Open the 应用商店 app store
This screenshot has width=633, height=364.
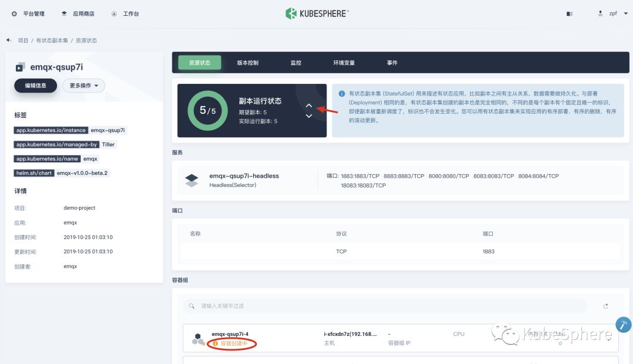(x=78, y=13)
